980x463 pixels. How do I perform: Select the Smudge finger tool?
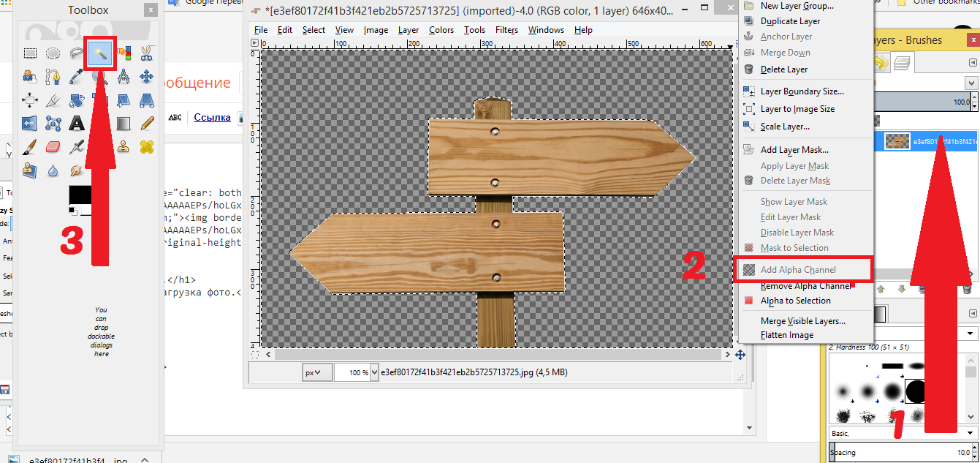[77, 170]
